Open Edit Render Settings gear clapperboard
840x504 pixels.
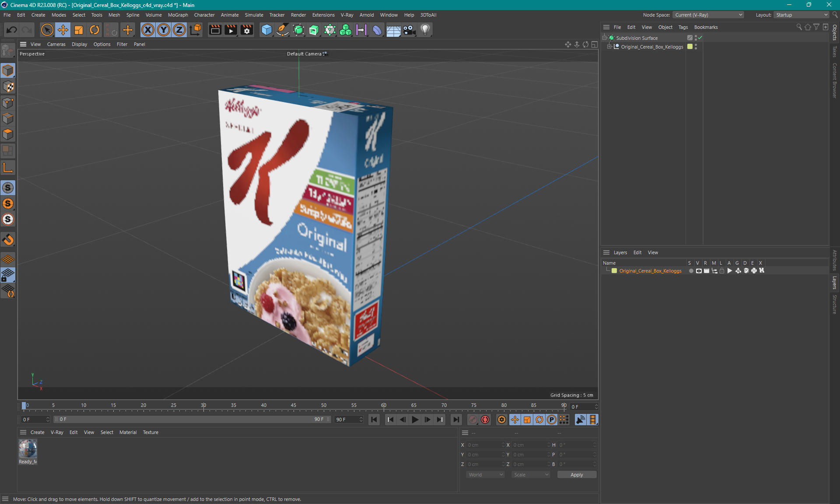coord(247,30)
